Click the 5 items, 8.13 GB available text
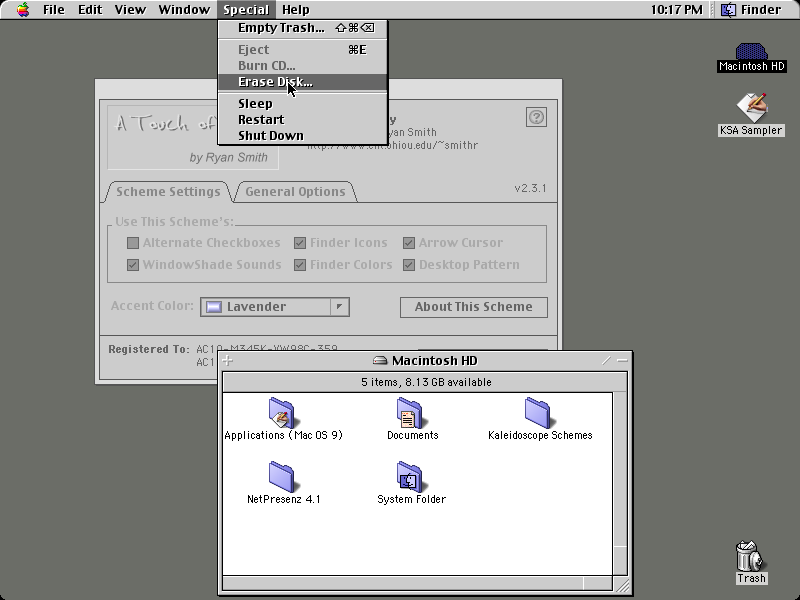The height and width of the screenshot is (600, 800). tap(426, 382)
